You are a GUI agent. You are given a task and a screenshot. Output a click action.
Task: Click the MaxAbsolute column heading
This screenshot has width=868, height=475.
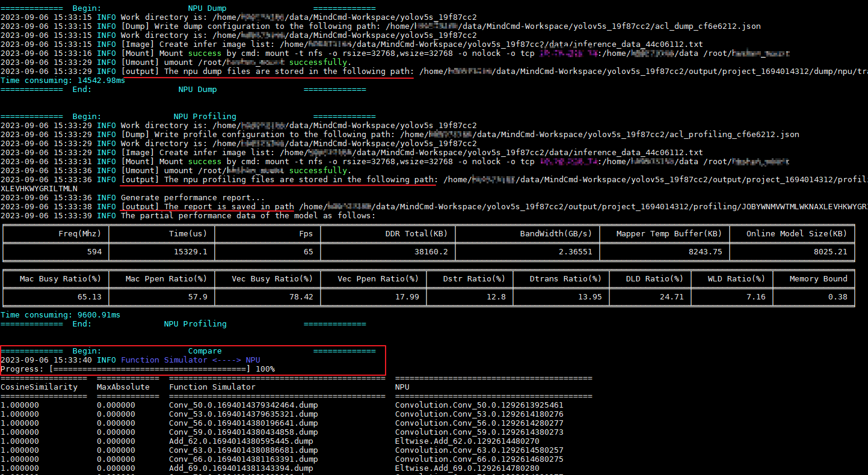pos(123,387)
